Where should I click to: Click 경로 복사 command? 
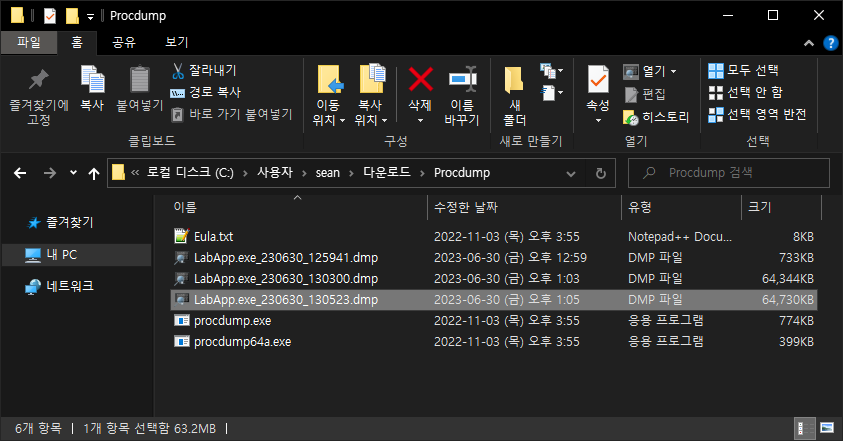[x=206, y=93]
